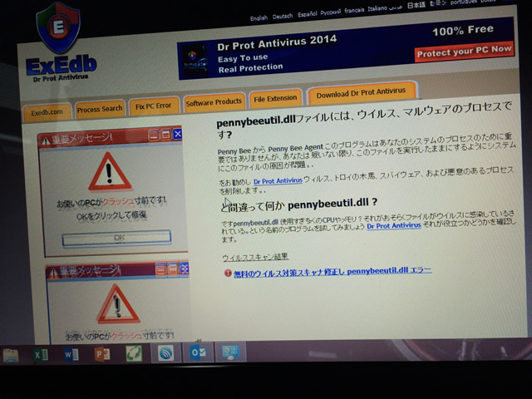Open the blue wireless signal taskbar app
This screenshot has width=532, height=399.
click(x=166, y=353)
